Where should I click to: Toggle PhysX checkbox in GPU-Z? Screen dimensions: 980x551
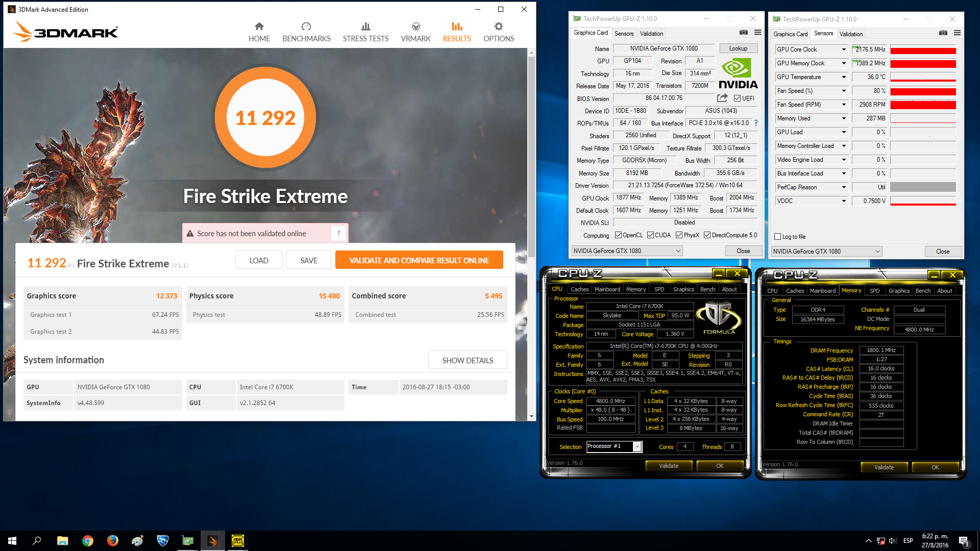click(679, 235)
